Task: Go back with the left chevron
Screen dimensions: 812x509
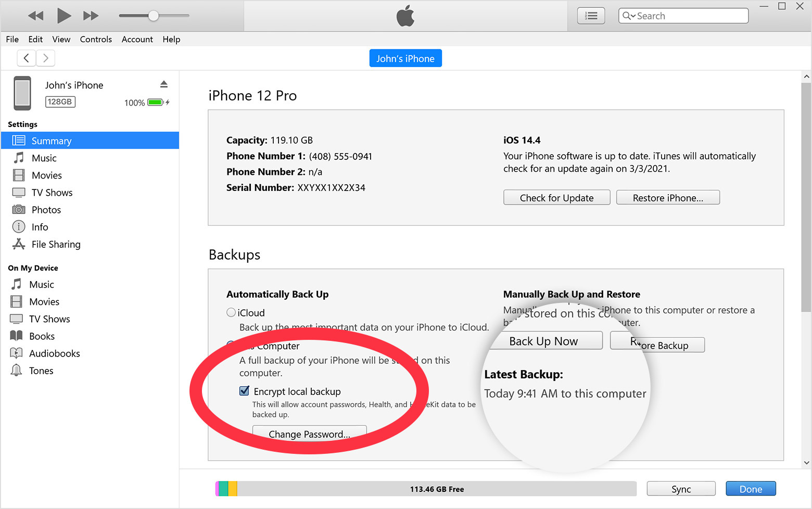Action: click(27, 58)
